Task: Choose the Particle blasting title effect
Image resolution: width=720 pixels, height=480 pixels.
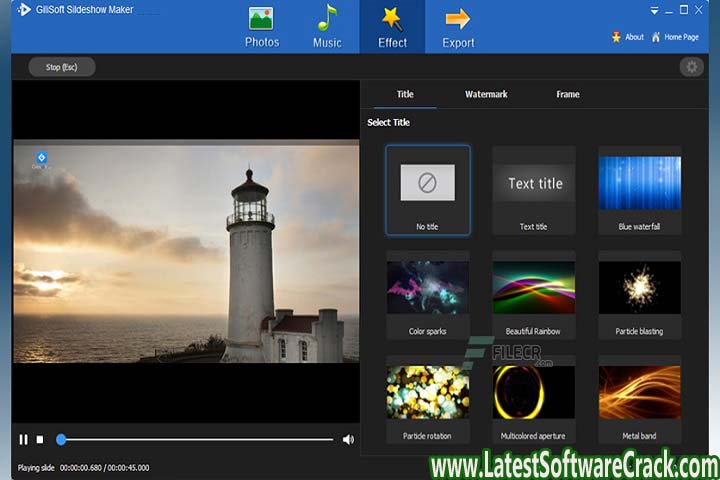Action: tap(639, 295)
